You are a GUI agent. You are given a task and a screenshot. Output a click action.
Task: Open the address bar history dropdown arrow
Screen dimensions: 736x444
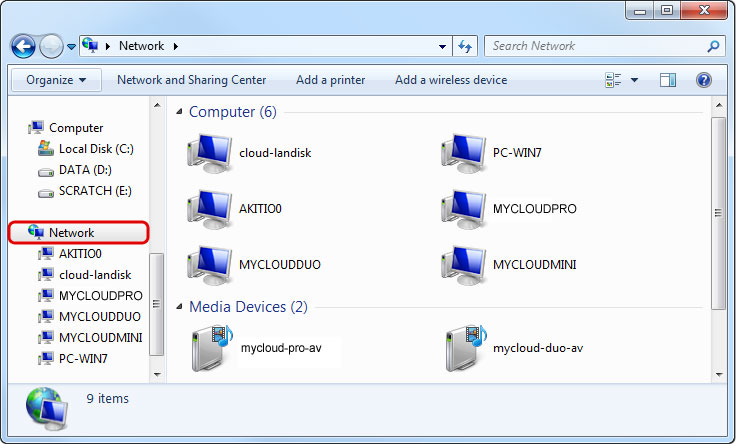(x=444, y=46)
